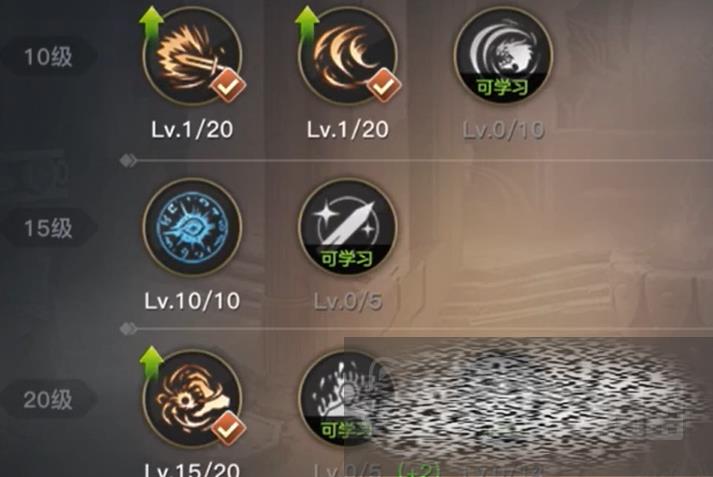Select the 20级 level tier label
Viewport: 713px width, 477px height.
coord(48,399)
